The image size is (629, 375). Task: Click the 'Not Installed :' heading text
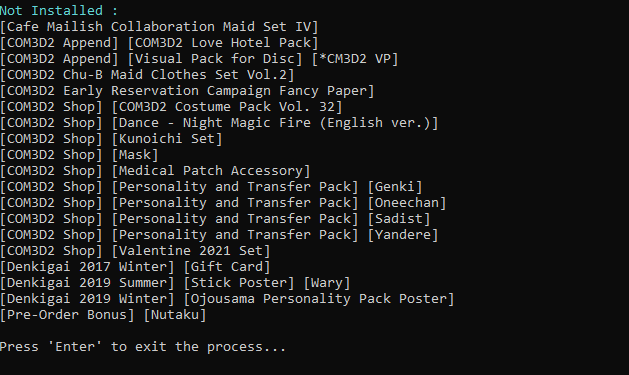click(x=59, y=10)
